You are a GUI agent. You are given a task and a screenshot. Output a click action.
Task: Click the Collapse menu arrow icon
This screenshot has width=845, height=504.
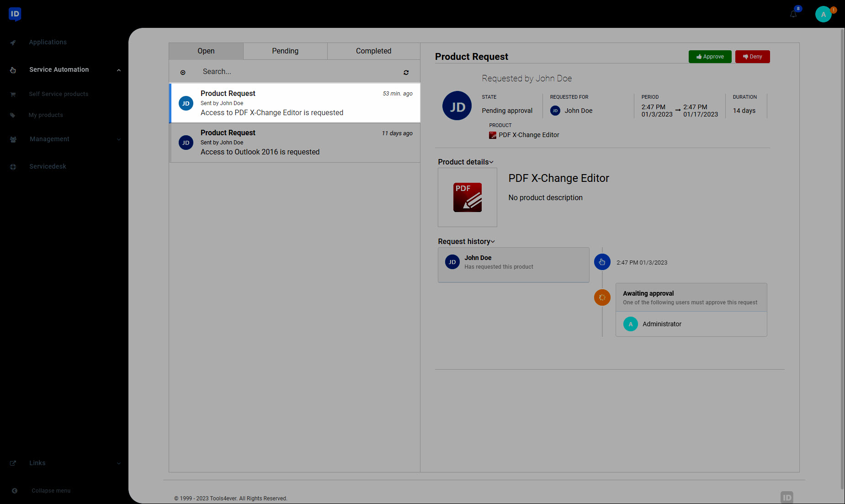(15, 491)
